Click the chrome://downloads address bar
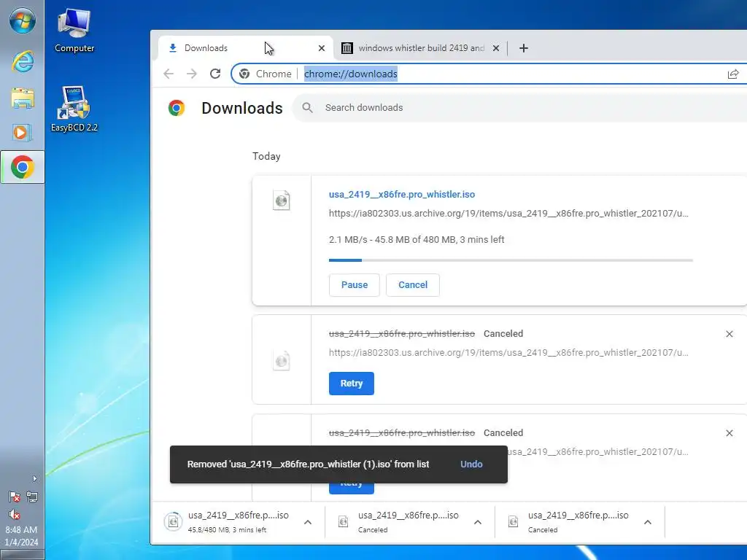 pyautogui.click(x=489, y=74)
